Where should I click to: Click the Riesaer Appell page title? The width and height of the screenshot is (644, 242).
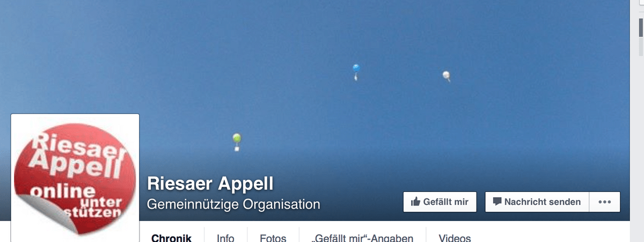pos(210,183)
